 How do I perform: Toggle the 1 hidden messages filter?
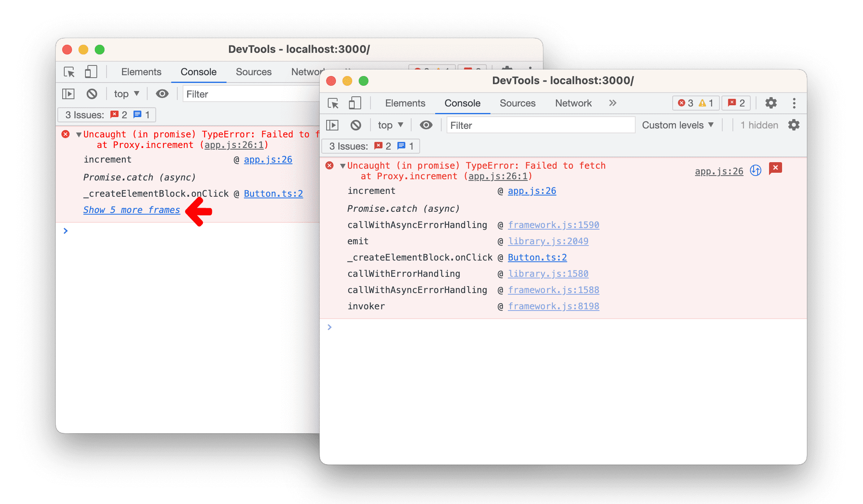click(758, 125)
